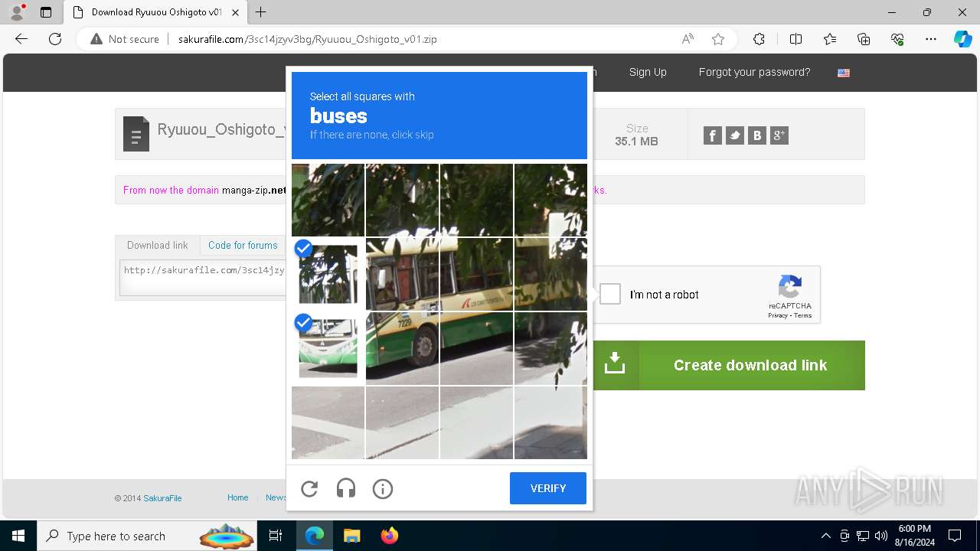Open Home footer link
Viewport: 980px width, 551px height.
(238, 497)
